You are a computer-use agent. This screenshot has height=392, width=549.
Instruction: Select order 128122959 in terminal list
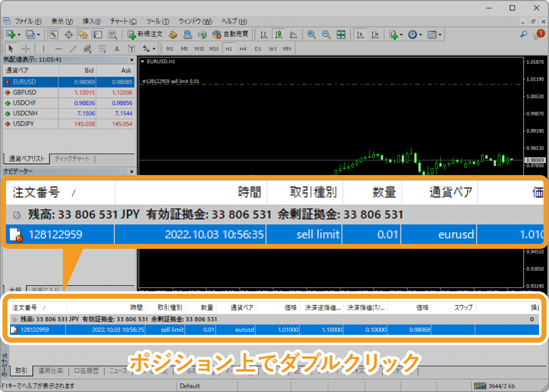pos(274,330)
